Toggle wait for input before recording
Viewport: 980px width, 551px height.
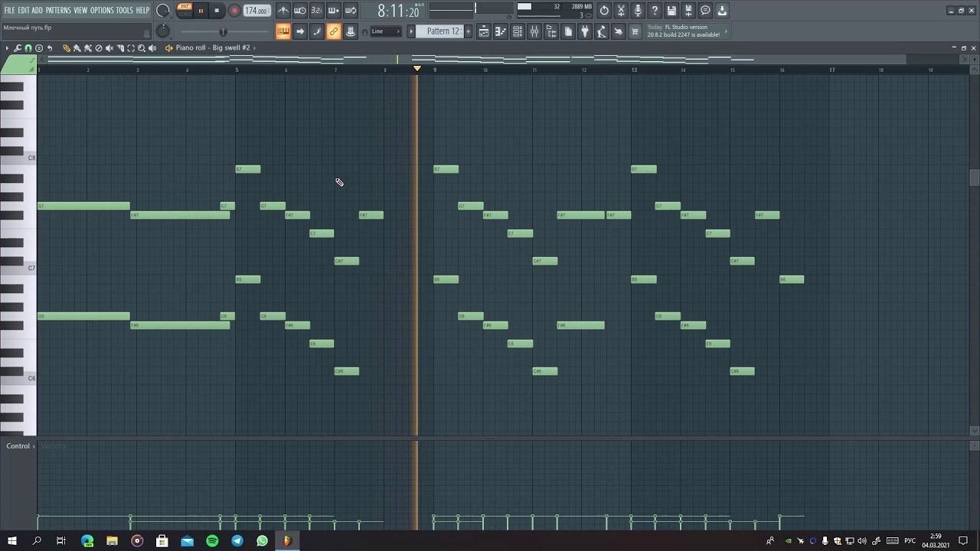[x=300, y=11]
